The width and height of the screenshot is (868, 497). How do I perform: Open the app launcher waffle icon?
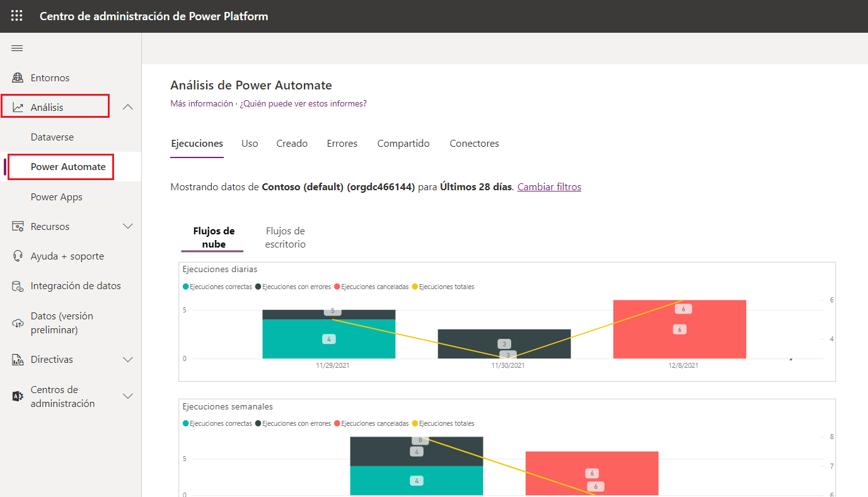click(x=17, y=16)
